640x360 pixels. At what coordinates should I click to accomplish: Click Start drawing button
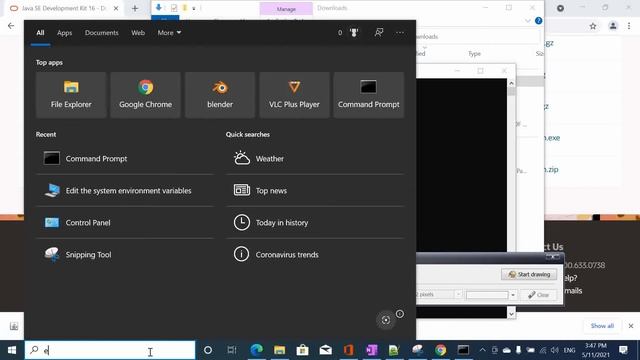529,274
